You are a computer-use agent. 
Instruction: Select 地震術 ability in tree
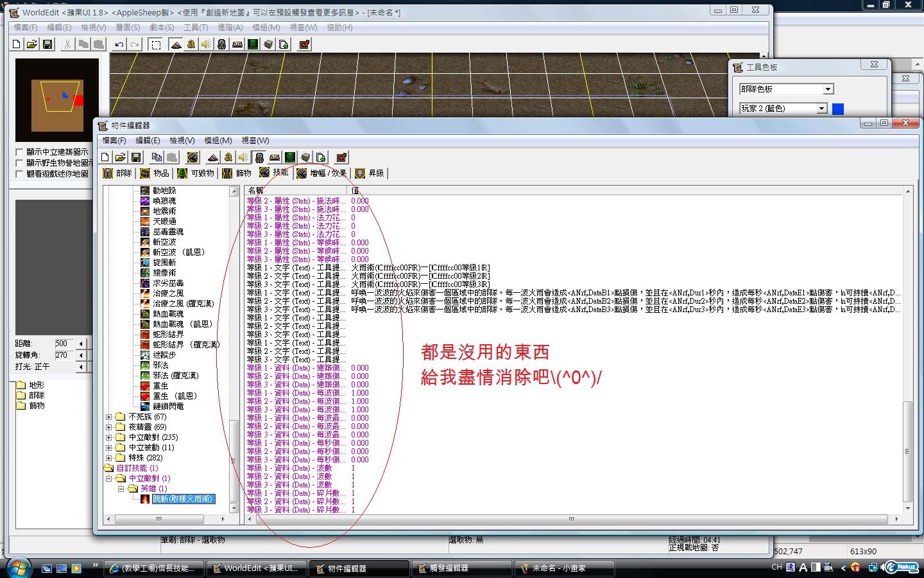[164, 211]
